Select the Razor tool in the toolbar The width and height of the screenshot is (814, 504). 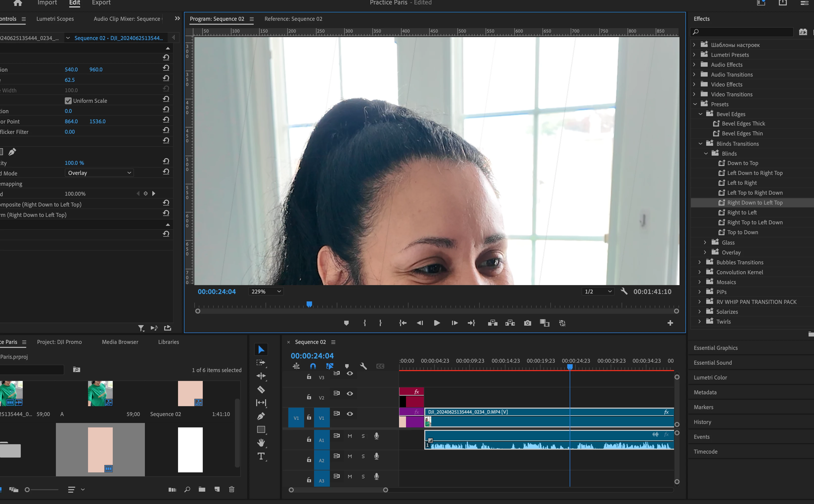(261, 389)
